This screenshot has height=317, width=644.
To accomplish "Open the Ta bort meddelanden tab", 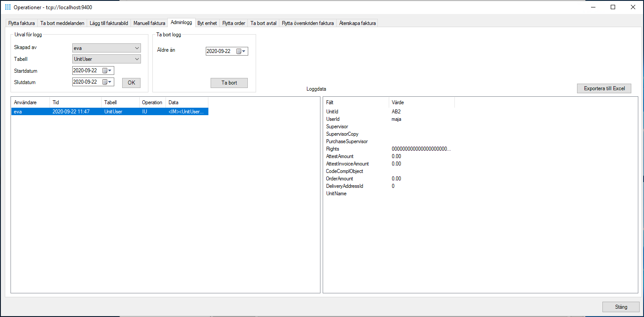I will (x=62, y=23).
